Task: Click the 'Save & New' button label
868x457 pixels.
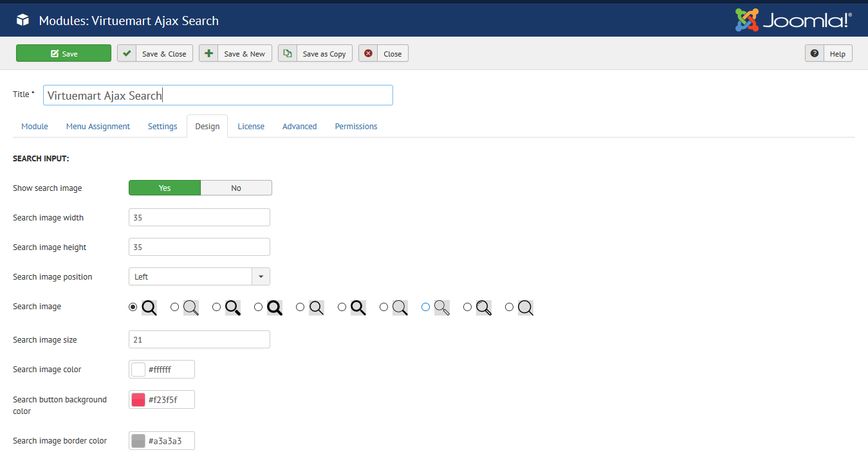Action: pyautogui.click(x=245, y=54)
